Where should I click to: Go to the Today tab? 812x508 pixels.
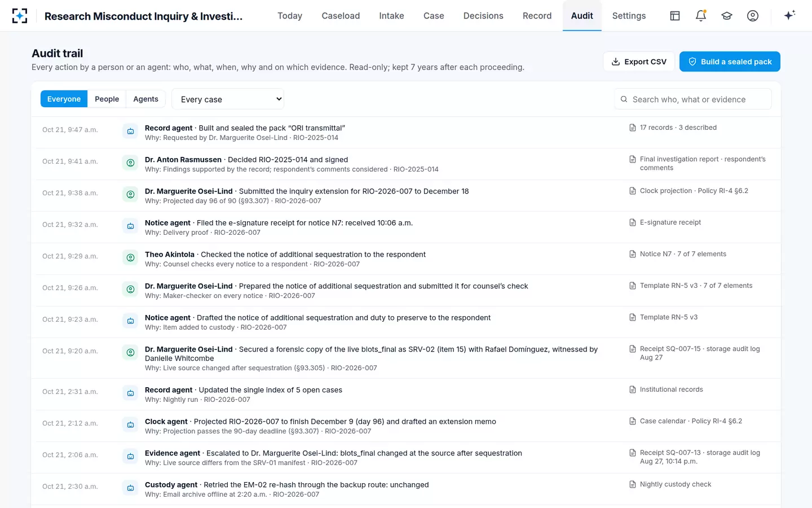(x=290, y=16)
